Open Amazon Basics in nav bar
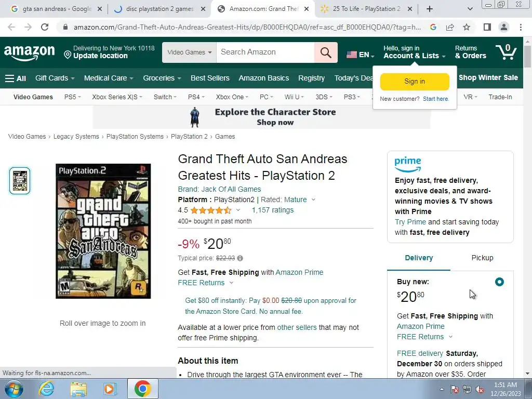The height and width of the screenshot is (399, 532). pos(263,78)
